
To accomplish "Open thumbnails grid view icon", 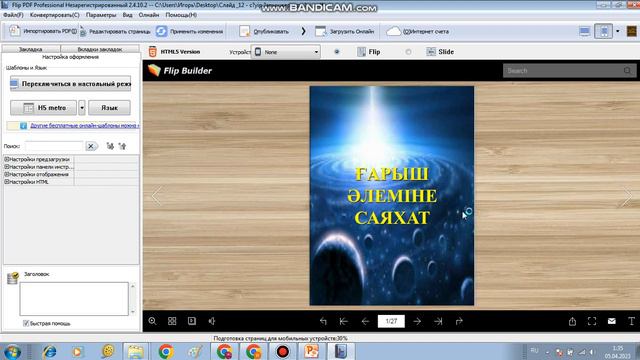I will [x=172, y=321].
